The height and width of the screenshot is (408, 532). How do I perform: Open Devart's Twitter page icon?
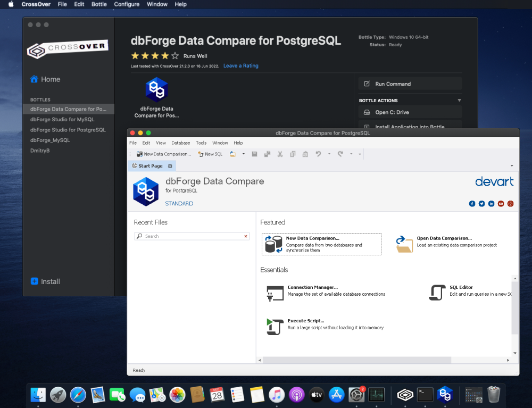[x=482, y=204]
